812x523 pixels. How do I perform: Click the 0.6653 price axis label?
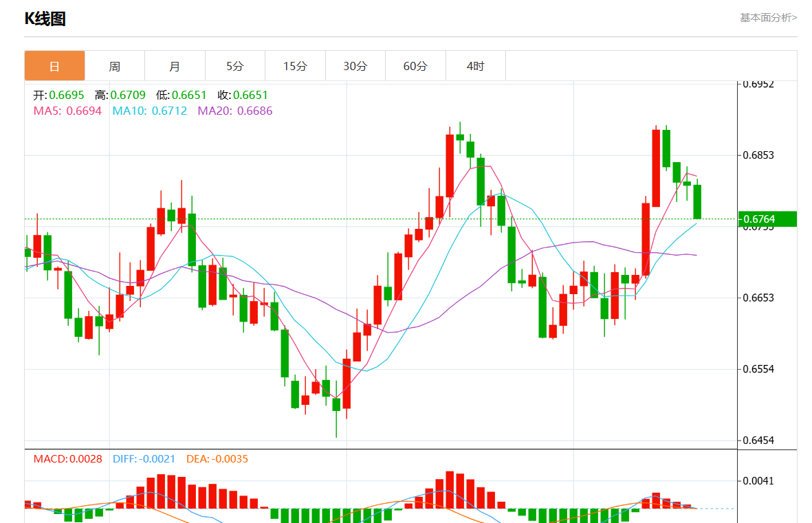758,298
